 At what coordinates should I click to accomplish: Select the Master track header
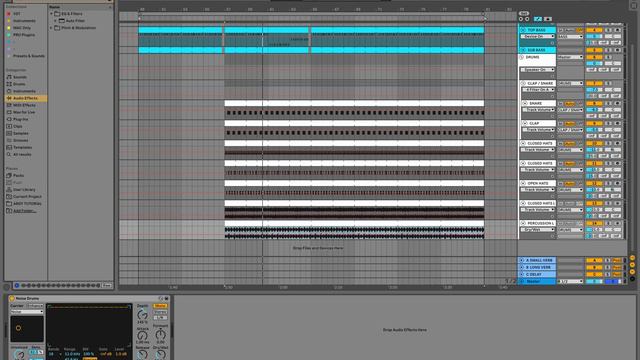(x=537, y=282)
